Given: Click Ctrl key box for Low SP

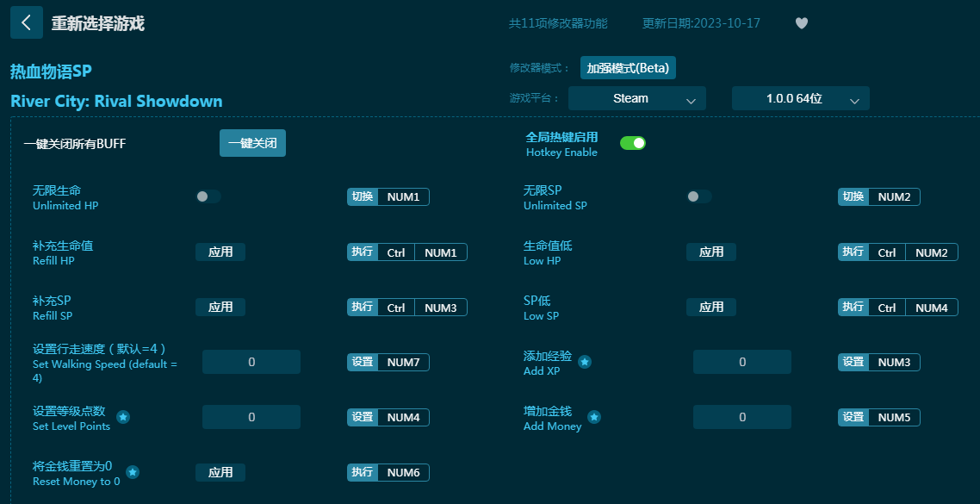Looking at the screenshot, I should click(x=886, y=308).
